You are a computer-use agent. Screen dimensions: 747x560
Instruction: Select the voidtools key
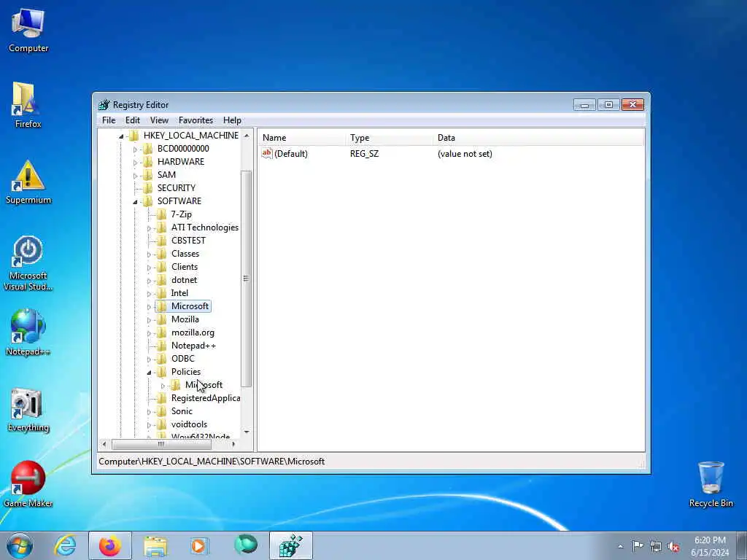click(x=189, y=424)
